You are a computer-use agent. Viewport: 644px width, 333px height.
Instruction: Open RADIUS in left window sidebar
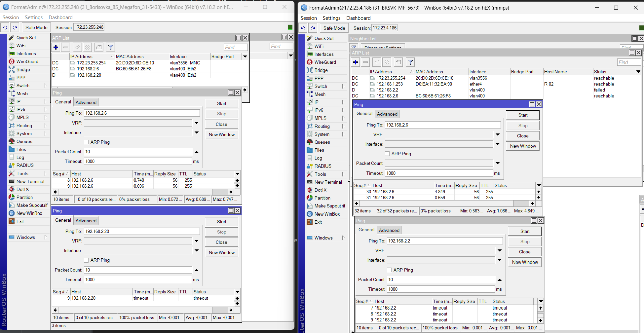tap(25, 165)
